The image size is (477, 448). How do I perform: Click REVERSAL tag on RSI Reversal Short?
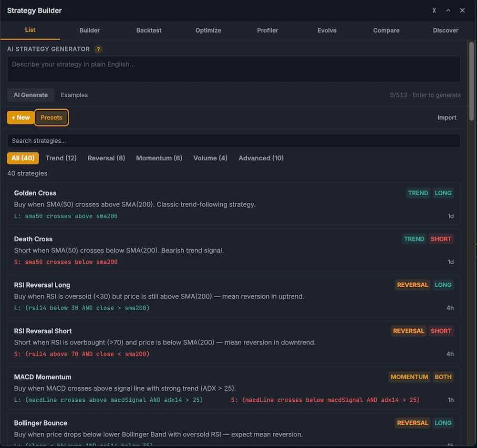[x=408, y=331]
